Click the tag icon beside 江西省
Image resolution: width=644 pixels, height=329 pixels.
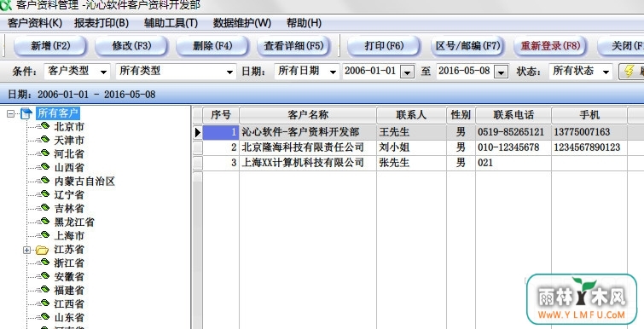tap(45, 303)
